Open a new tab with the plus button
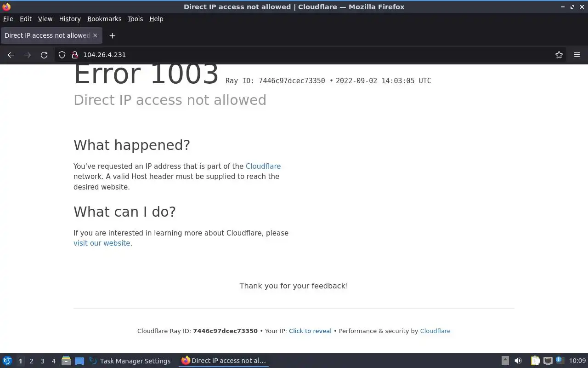Image resolution: width=588 pixels, height=368 pixels. pyautogui.click(x=112, y=35)
